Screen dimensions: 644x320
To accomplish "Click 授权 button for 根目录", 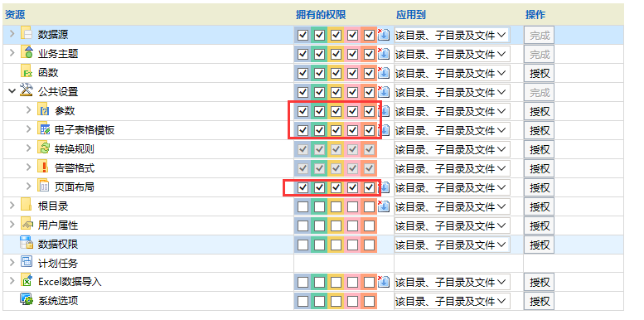I will click(x=540, y=206).
